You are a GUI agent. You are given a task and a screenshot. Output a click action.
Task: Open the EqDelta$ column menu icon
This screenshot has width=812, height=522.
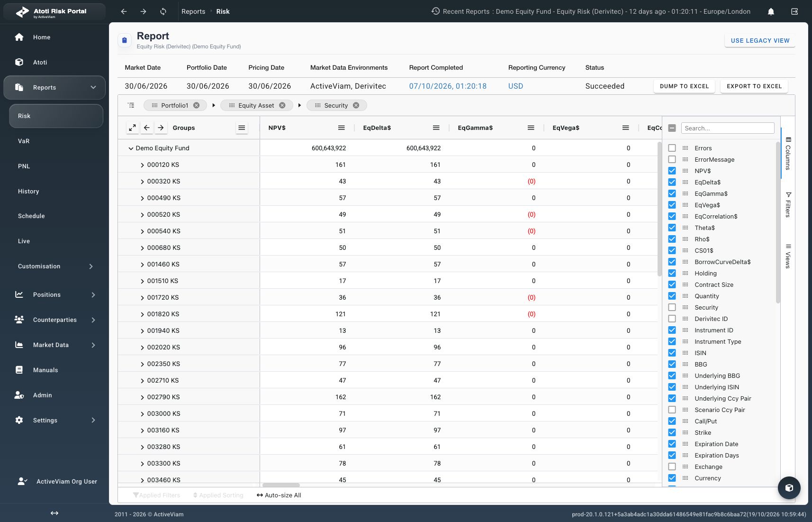[x=436, y=128]
